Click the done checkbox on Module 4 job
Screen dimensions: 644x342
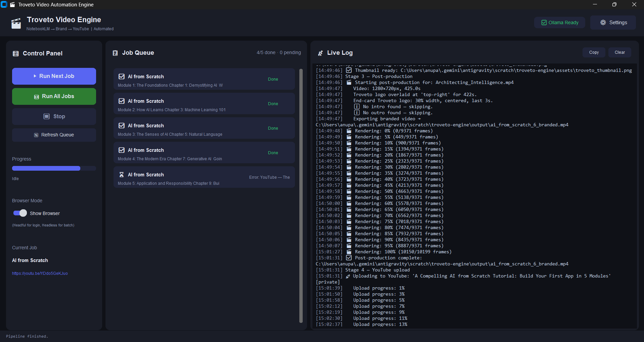coord(122,150)
